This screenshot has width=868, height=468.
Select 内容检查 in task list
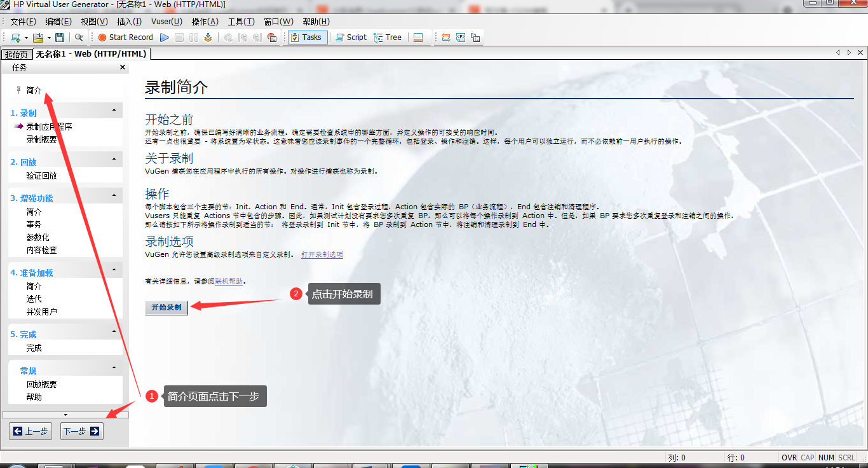coord(41,250)
